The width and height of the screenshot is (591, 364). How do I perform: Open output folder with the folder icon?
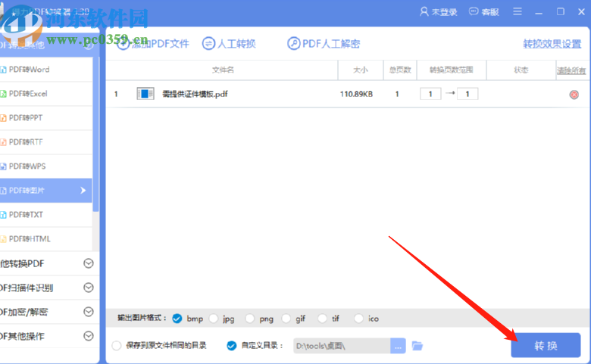(x=417, y=346)
